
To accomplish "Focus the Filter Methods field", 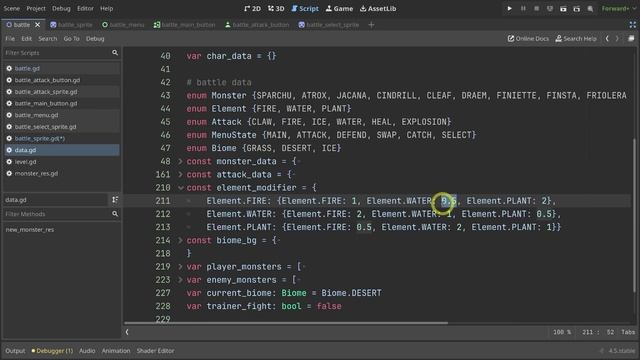I will coord(61,214).
